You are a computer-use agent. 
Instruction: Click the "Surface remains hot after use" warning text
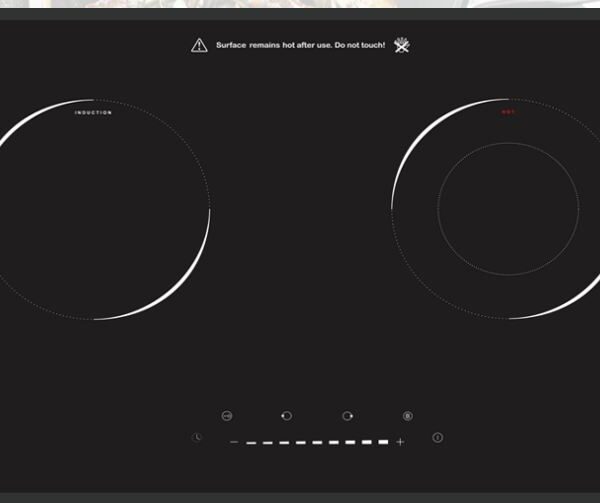(300, 45)
